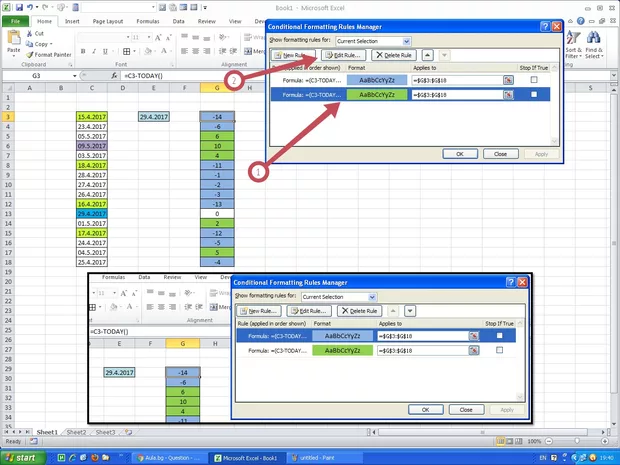This screenshot has height=465, width=620.
Task: Undo the last action
Action: pos(30,7)
